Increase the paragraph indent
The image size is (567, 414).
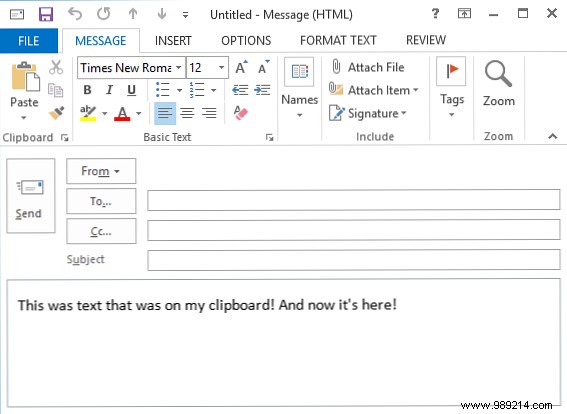pyautogui.click(x=262, y=90)
